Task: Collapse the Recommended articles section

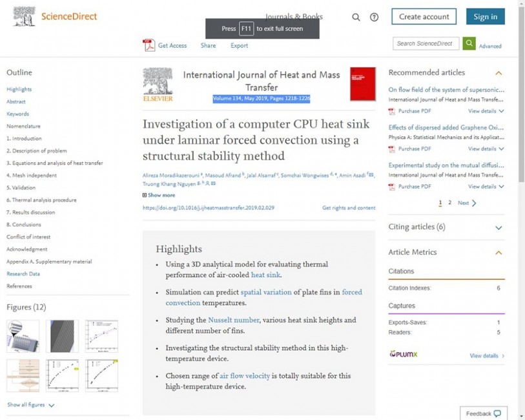Action: (499, 73)
